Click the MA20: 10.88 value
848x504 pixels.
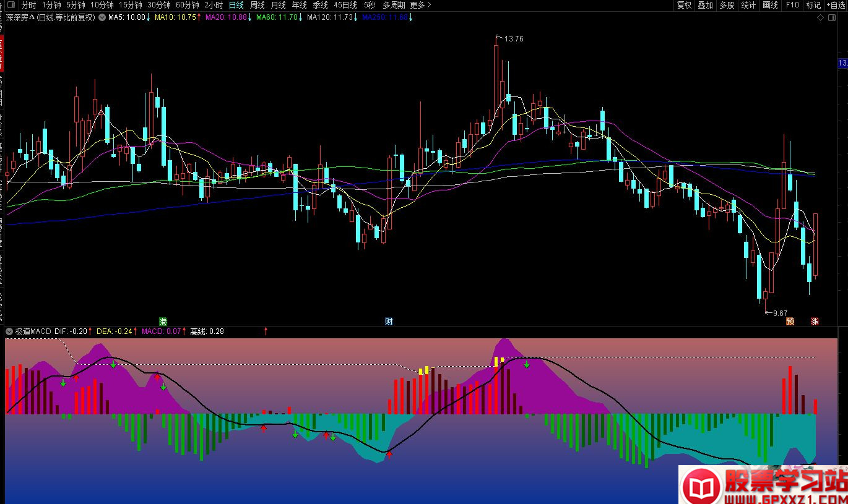(x=226, y=17)
